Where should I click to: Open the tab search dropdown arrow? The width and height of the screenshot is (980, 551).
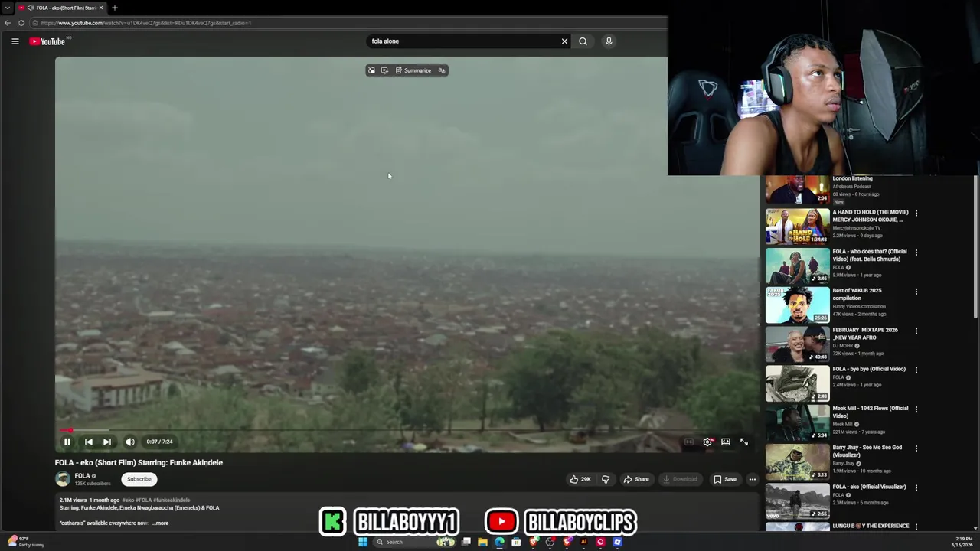tap(7, 8)
